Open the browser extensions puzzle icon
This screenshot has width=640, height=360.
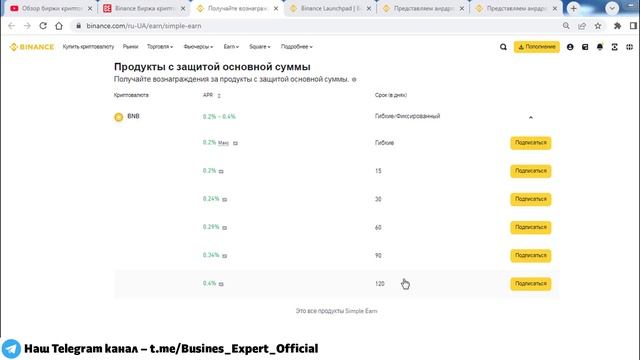click(x=618, y=26)
